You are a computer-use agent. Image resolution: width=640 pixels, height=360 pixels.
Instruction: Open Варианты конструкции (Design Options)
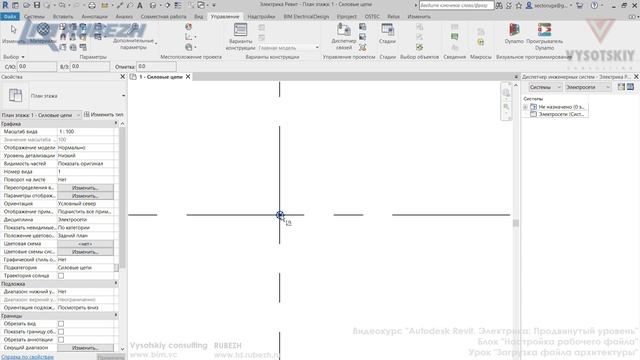[240, 36]
